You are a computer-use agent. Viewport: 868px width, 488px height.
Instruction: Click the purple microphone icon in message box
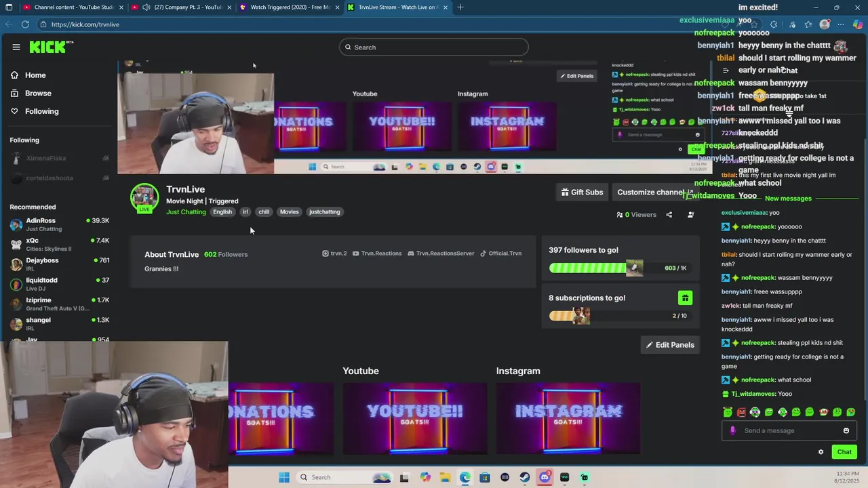[x=732, y=430]
